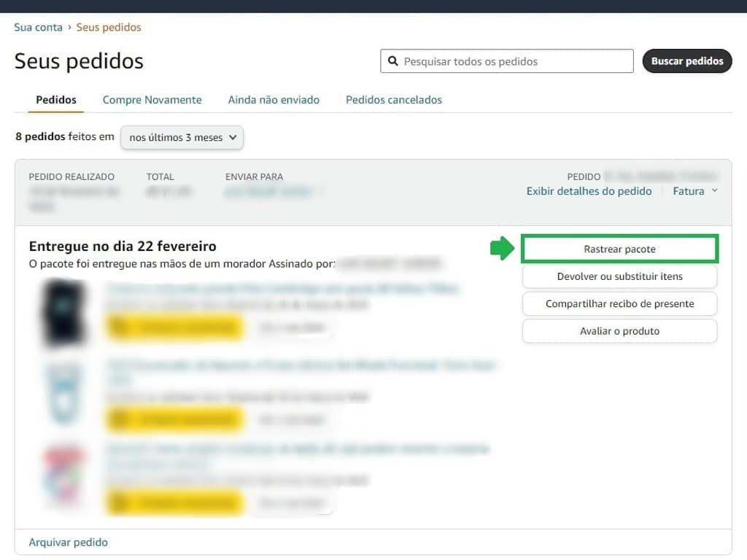Click the search magnifier icon in order search field
Image resolution: width=747 pixels, height=560 pixels.
click(x=393, y=61)
